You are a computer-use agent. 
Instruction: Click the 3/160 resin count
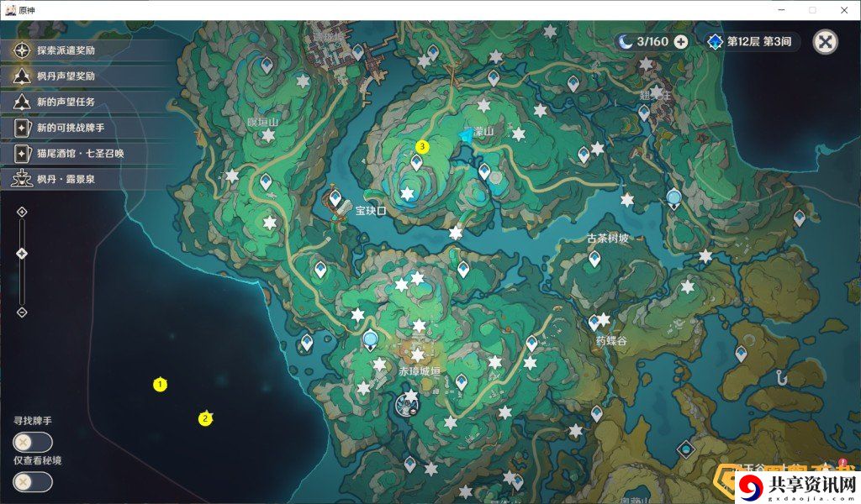(x=652, y=42)
